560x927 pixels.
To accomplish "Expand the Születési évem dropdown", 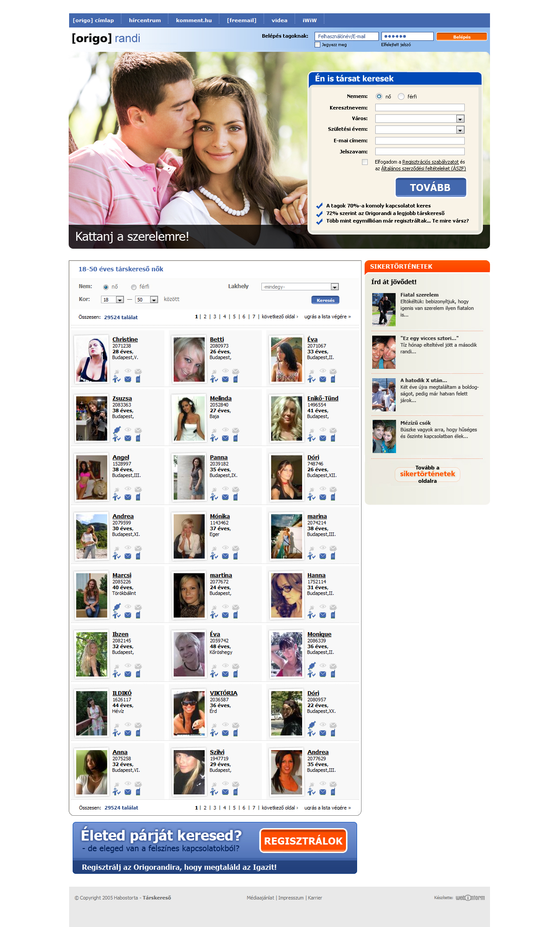I will click(x=460, y=130).
